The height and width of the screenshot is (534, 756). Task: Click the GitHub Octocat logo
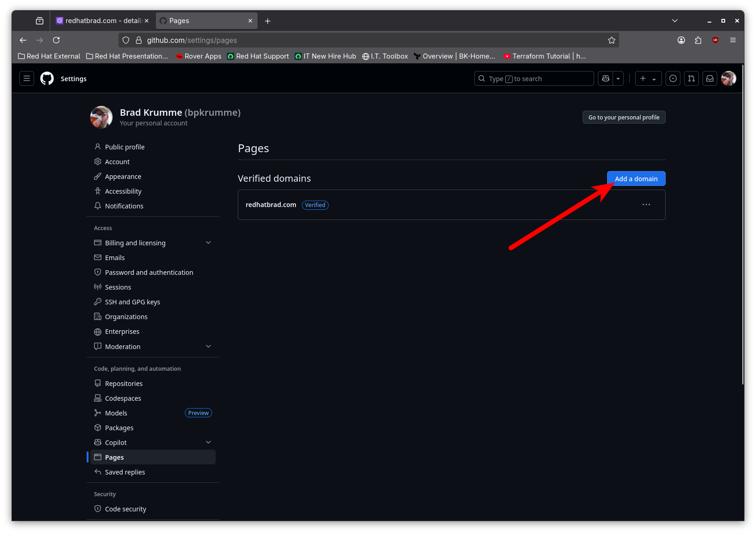tap(47, 78)
